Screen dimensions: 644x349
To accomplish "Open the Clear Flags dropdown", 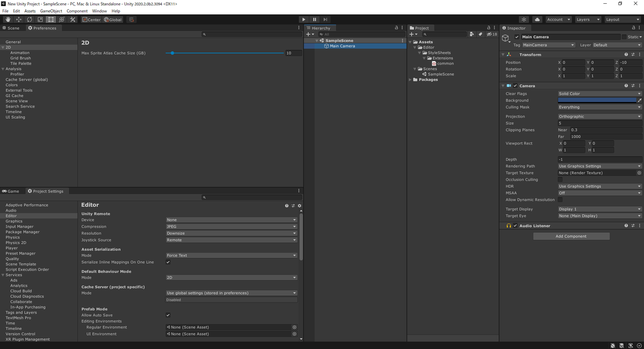I will 599,93.
